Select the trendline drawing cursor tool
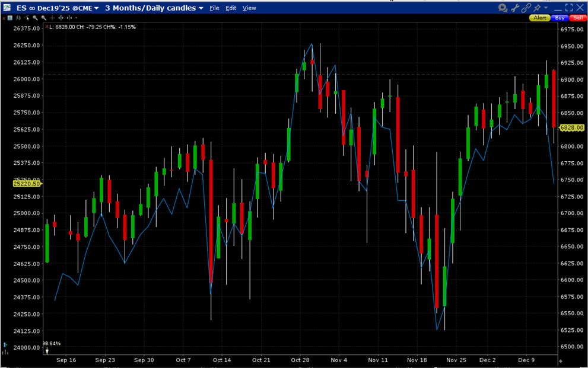Image resolution: width=588 pixels, height=368 pixels. pyautogui.click(x=26, y=18)
